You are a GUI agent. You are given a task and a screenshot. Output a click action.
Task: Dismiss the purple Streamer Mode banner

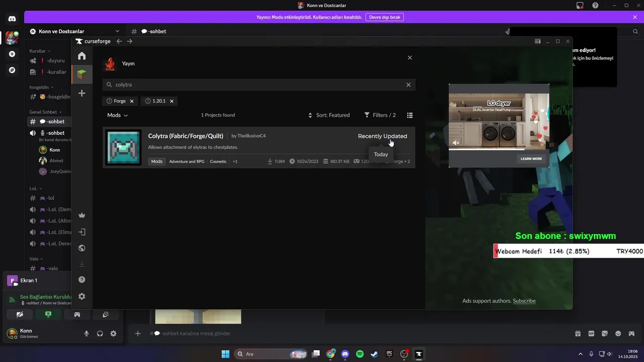(635, 17)
